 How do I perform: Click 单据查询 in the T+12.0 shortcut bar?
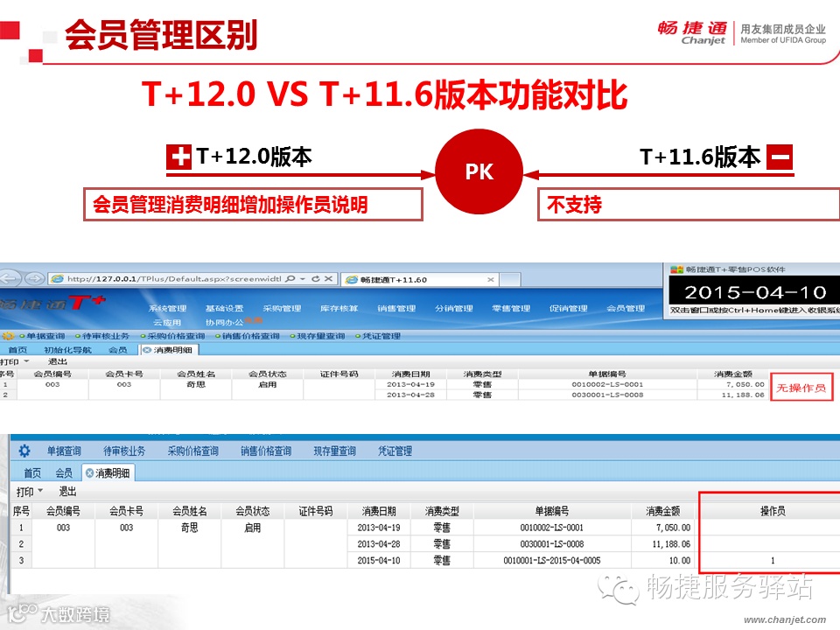pyautogui.click(x=64, y=451)
